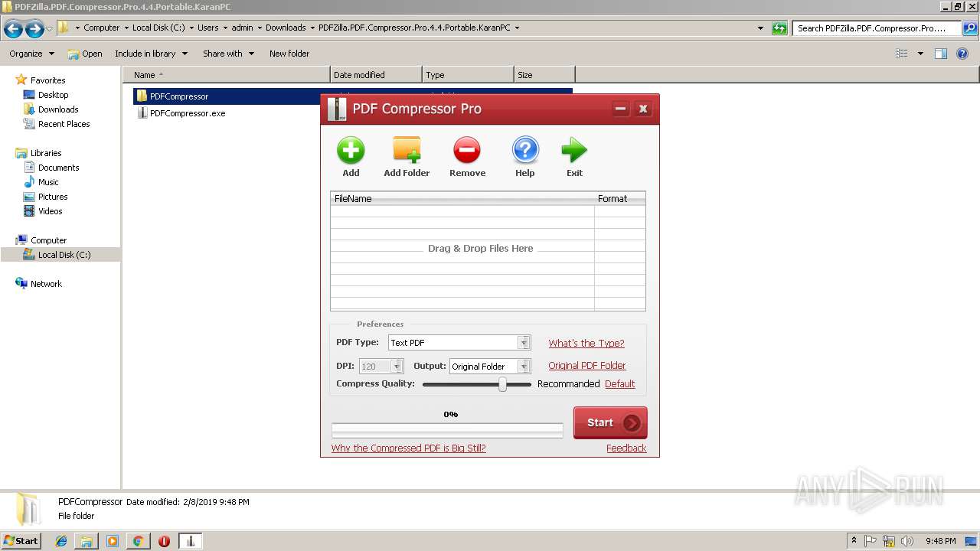Click the Explorer Forward arrow button
980x551 pixels.
(34, 29)
